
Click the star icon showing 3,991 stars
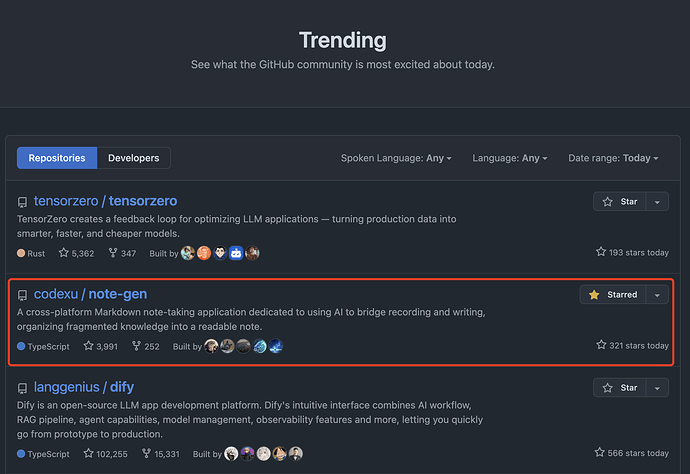(88, 346)
